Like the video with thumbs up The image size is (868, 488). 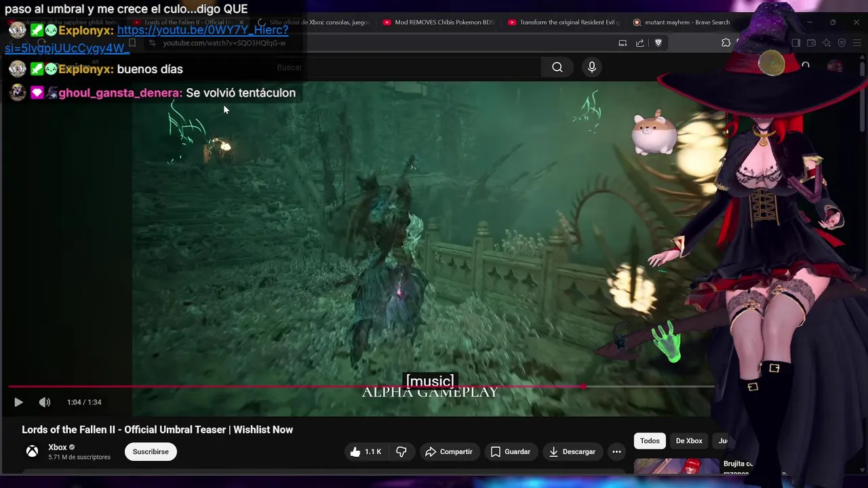366,451
